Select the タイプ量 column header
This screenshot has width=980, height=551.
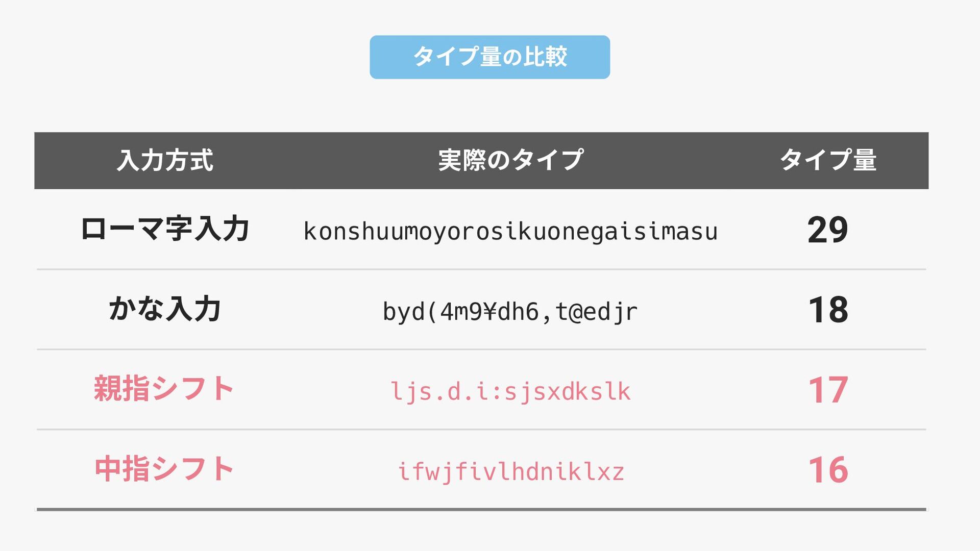pyautogui.click(x=828, y=160)
